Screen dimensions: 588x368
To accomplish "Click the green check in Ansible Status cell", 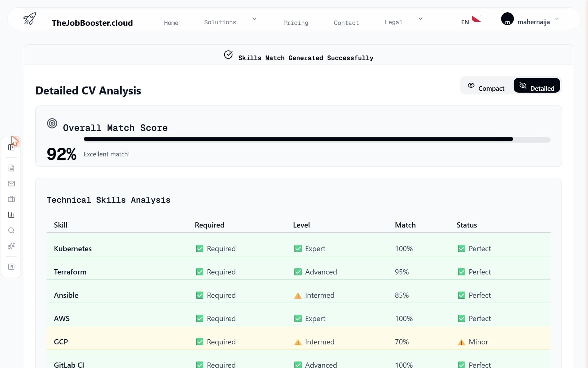I will (462, 295).
